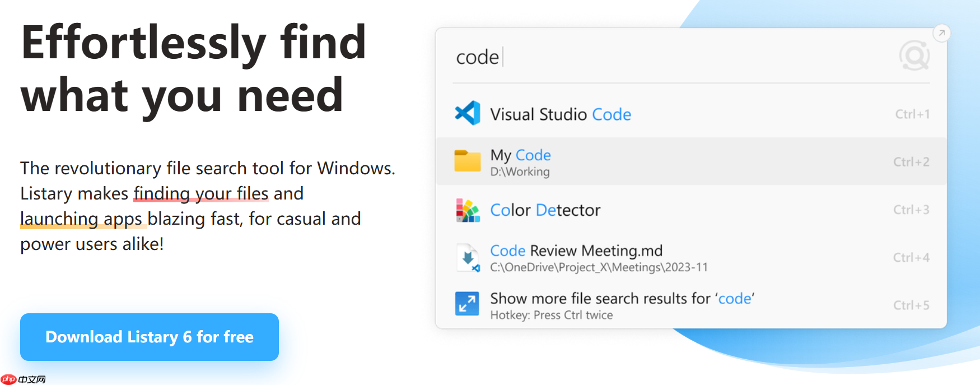
Task: Select the My Code folder icon
Action: pos(468,161)
